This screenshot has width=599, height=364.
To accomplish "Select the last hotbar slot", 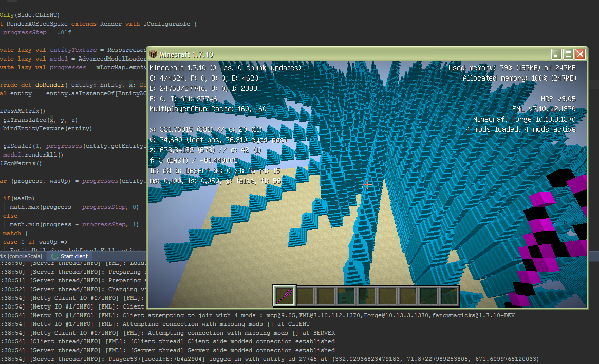I will coord(449,296).
